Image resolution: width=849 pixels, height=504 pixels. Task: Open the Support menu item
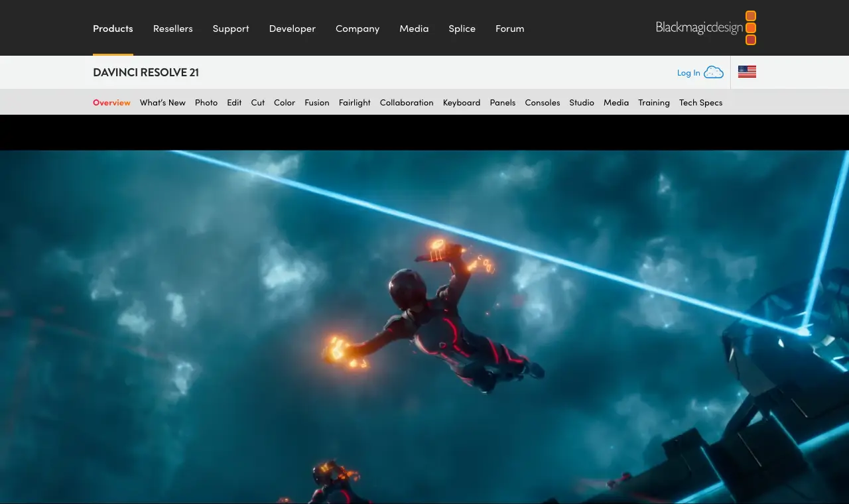click(231, 29)
